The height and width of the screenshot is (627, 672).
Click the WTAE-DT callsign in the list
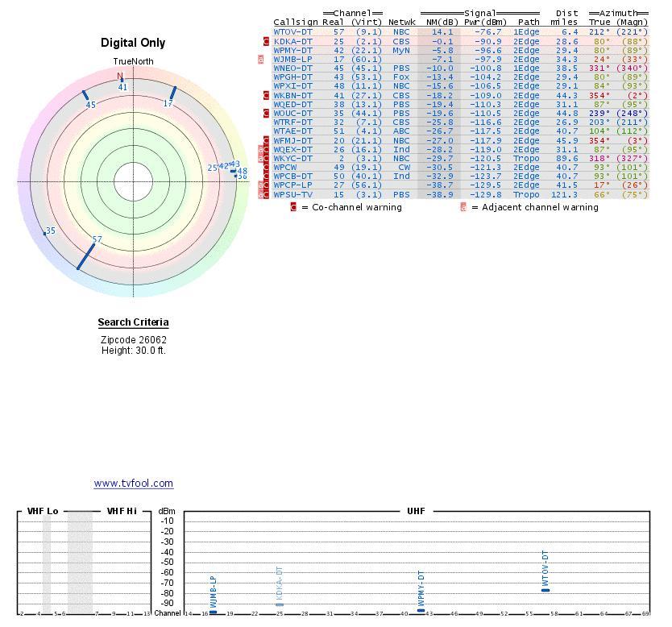pos(292,131)
